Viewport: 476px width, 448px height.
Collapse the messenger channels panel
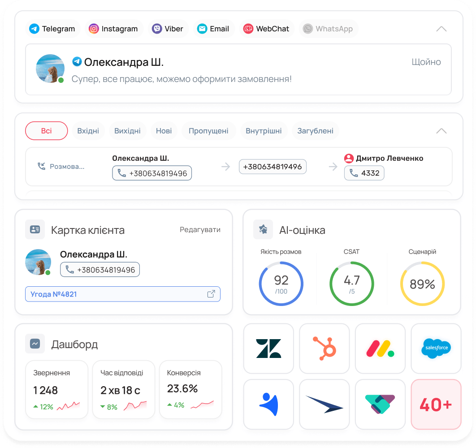441,29
